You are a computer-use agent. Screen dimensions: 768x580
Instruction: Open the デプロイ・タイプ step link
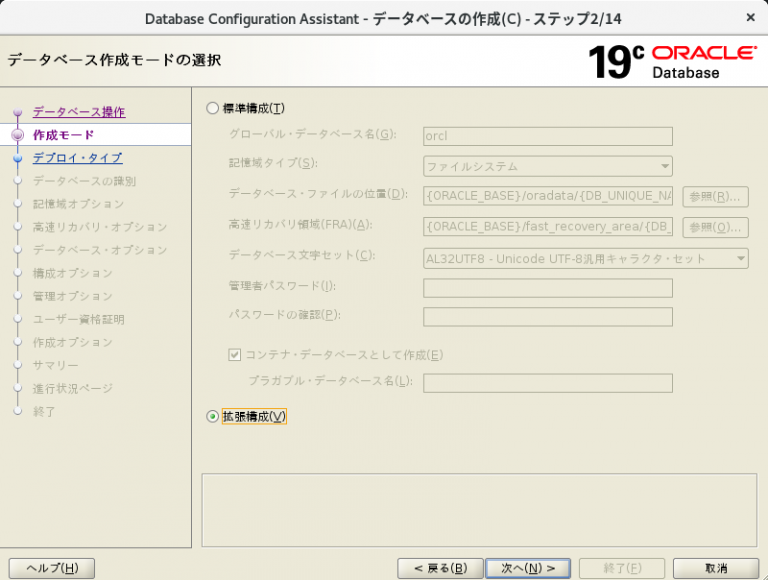click(77, 157)
